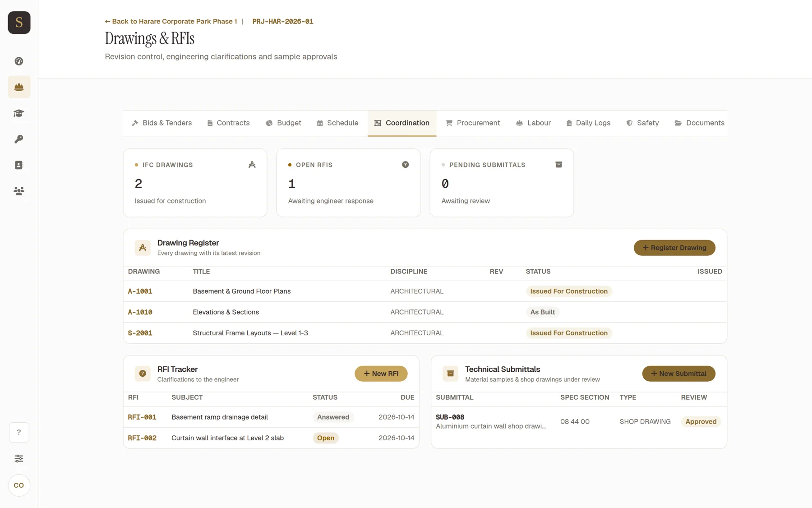Go to the Daily Logs tab

[x=588, y=123]
